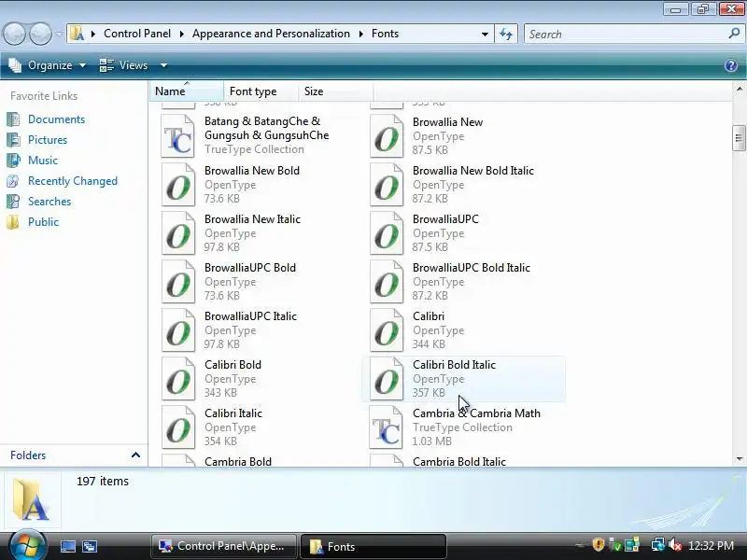
Task: Select the Calibri Bold Italic font icon
Action: [x=387, y=379]
